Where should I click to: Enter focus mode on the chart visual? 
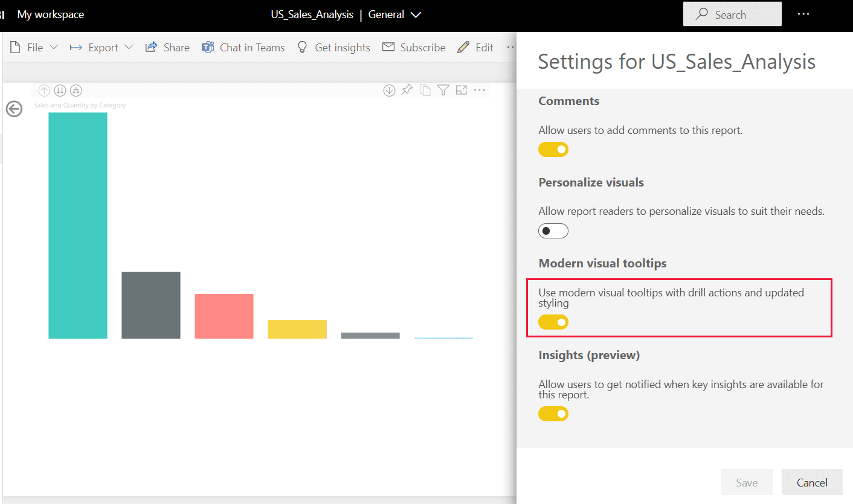tap(461, 89)
